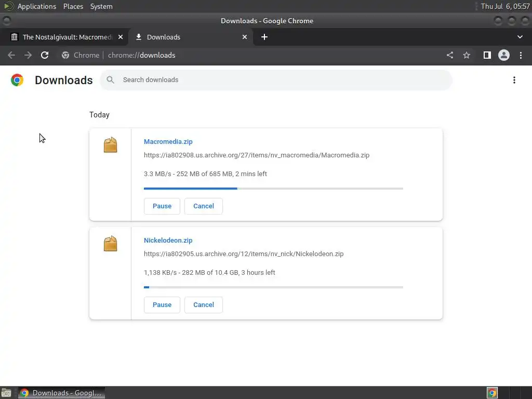Click the Nickelodeon.zip file icon
This screenshot has width=532, height=399.
[x=110, y=244]
